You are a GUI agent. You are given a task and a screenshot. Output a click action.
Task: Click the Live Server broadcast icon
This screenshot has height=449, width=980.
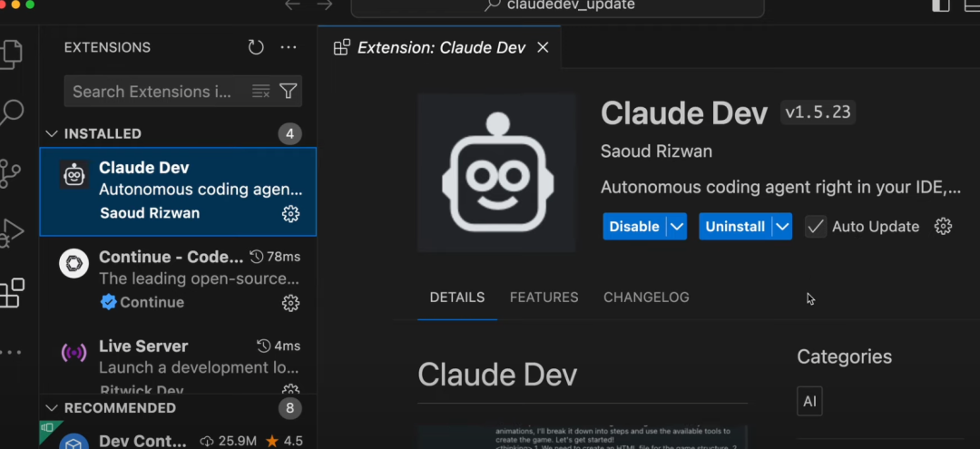(73, 353)
